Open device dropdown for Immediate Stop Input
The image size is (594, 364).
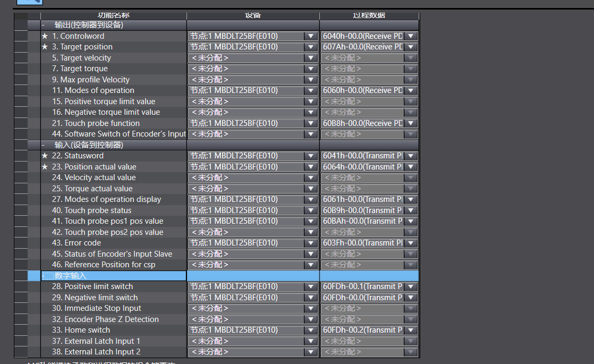tap(311, 308)
